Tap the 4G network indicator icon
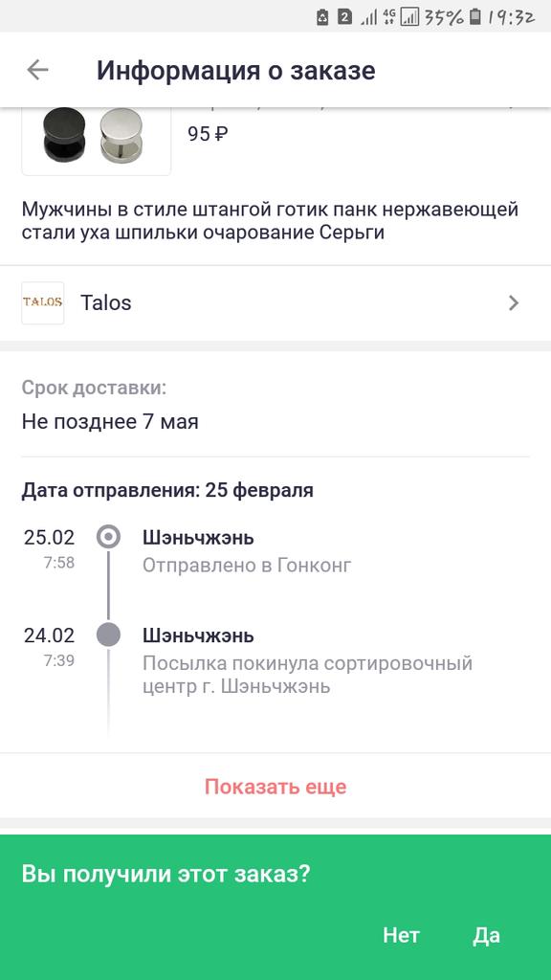Image resolution: width=551 pixels, height=980 pixels. [389, 17]
